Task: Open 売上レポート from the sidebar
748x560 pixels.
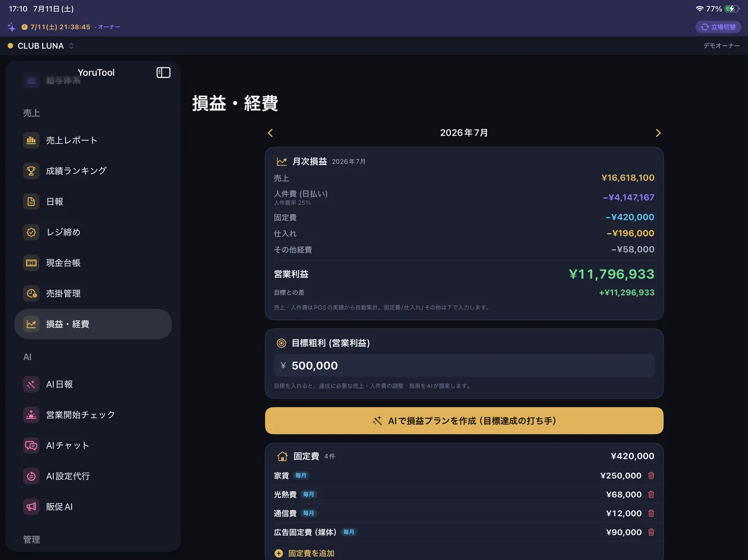Action: coord(93,140)
